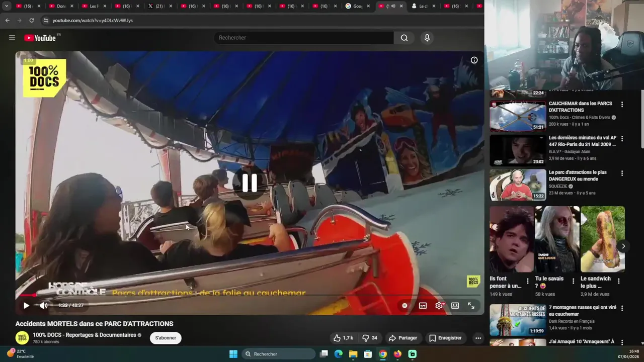Open the weather widget showing 22°C

(x=20, y=353)
